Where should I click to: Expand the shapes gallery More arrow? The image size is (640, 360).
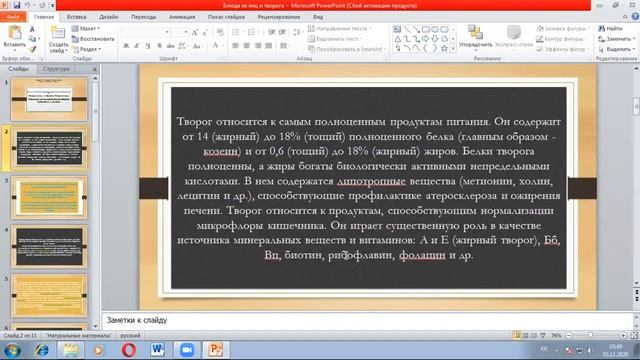pyautogui.click(x=453, y=49)
